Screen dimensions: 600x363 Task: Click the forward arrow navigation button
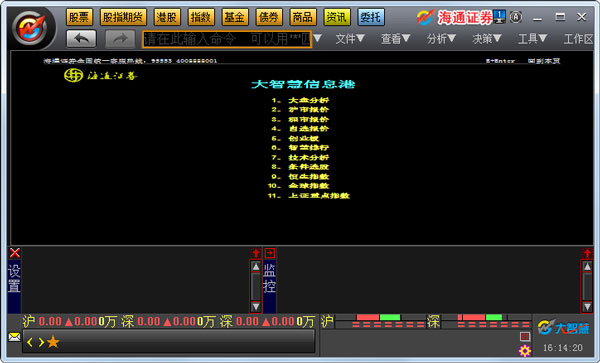[120, 39]
